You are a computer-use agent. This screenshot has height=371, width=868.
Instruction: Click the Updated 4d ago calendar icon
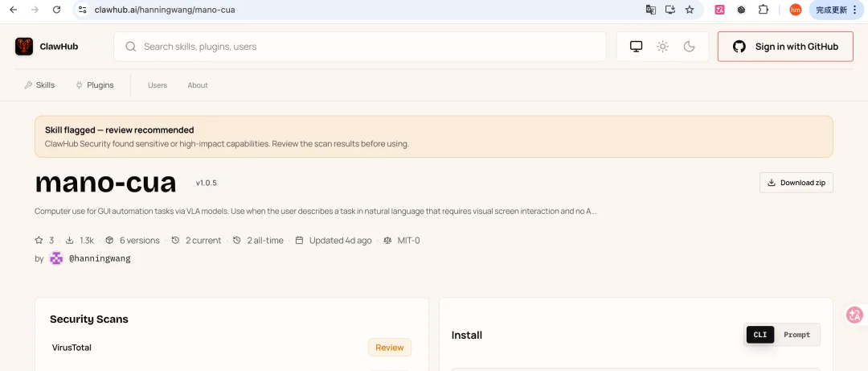point(300,240)
